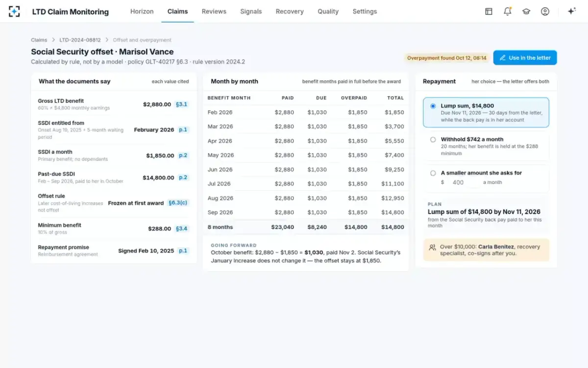Choose Withhold $742 a month option
The height and width of the screenshot is (368, 588).
click(x=486, y=146)
